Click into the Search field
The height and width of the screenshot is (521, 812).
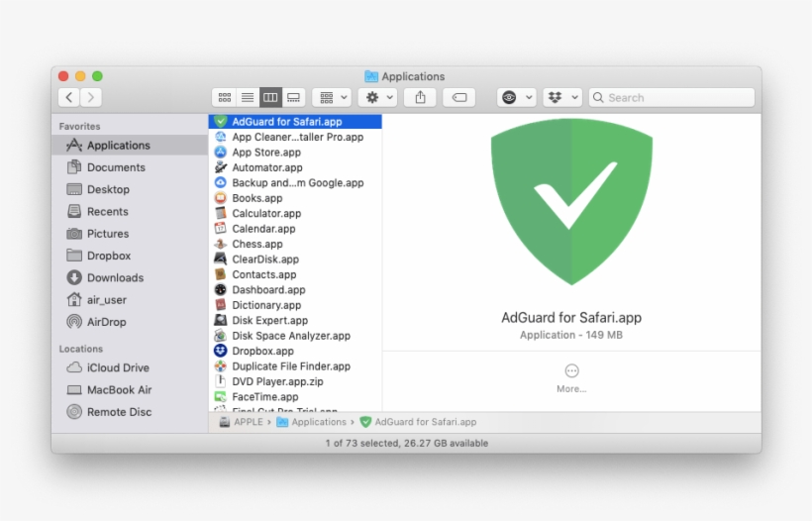[671, 97]
